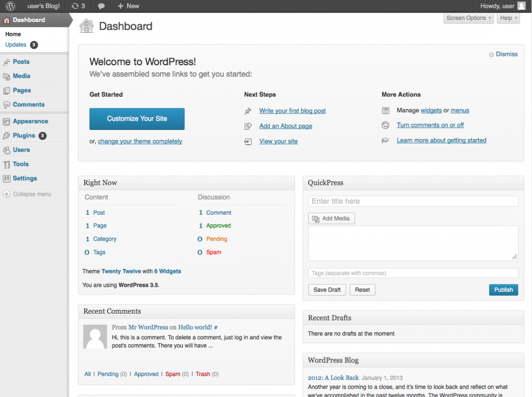Open the Twenty Twelve theme link
The width and height of the screenshot is (532, 397).
point(121,271)
